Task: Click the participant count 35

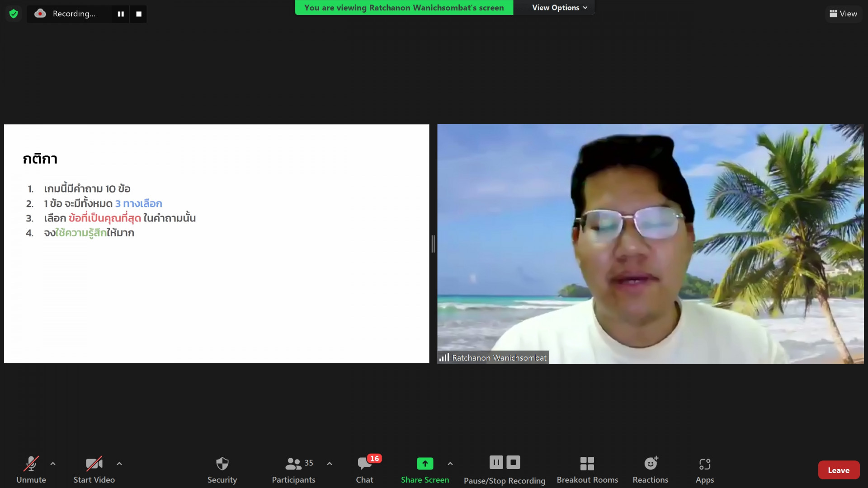Action: pos(309,463)
